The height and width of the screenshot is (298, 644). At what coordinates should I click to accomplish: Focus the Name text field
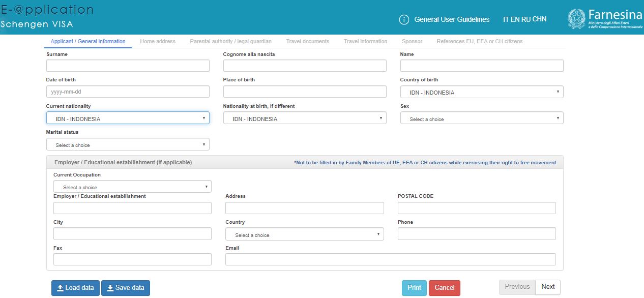point(482,66)
